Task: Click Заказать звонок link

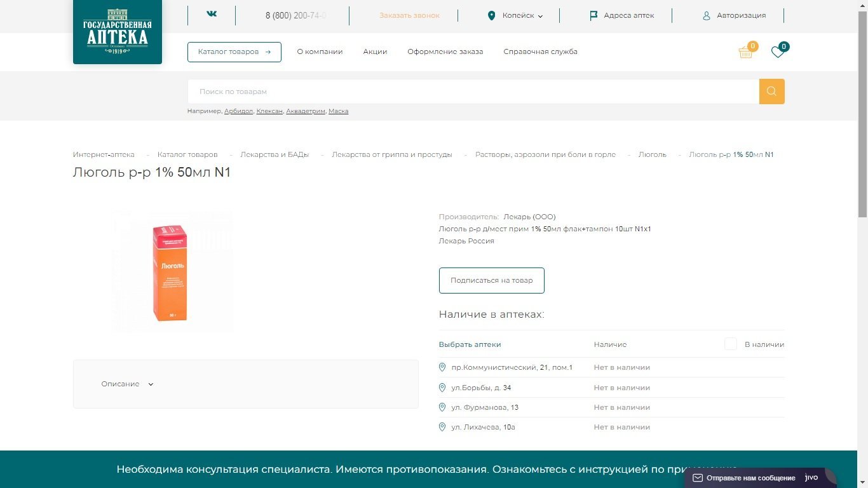Action: 409,15
